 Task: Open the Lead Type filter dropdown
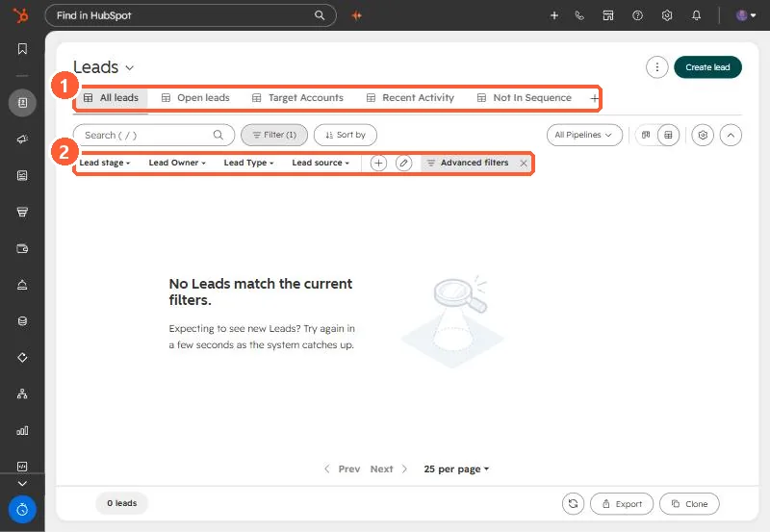point(248,163)
